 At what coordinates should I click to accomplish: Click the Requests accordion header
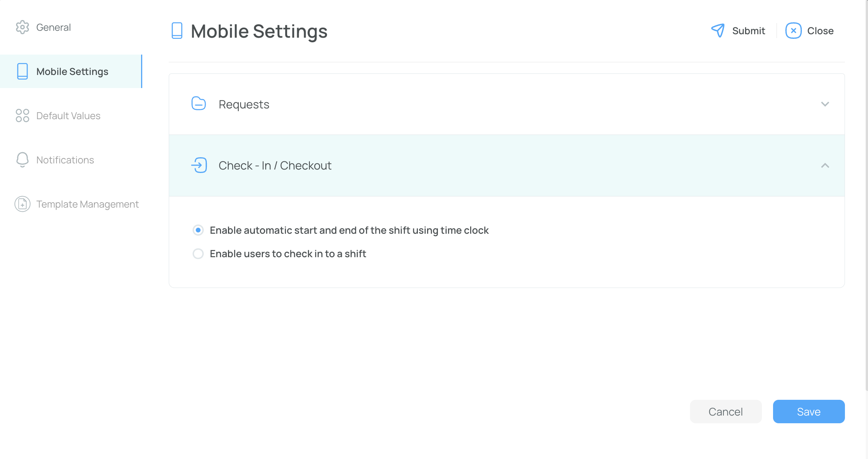[x=507, y=104]
